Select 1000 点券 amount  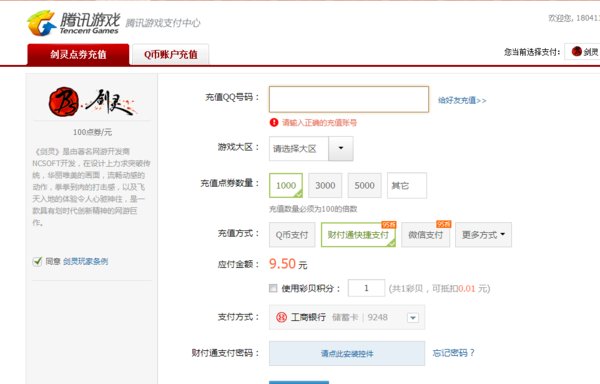(286, 185)
